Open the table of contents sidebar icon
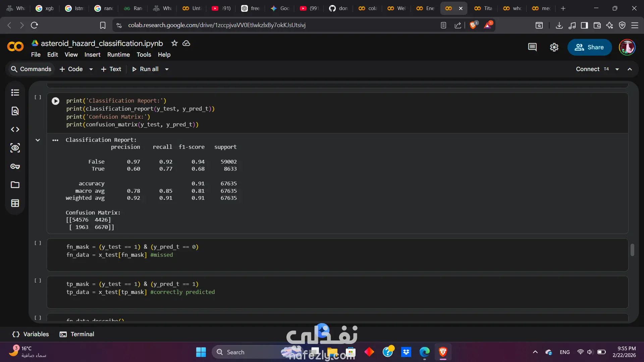This screenshot has height=362, width=644. [15, 93]
